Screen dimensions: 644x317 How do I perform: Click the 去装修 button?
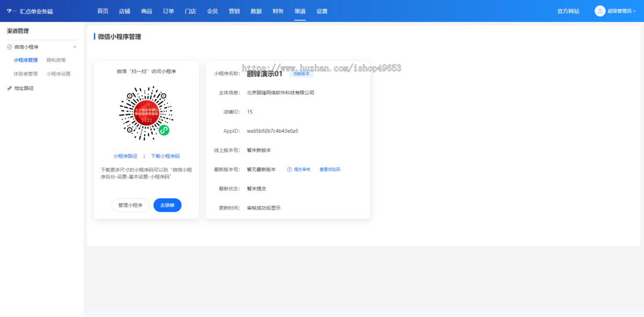(x=167, y=205)
